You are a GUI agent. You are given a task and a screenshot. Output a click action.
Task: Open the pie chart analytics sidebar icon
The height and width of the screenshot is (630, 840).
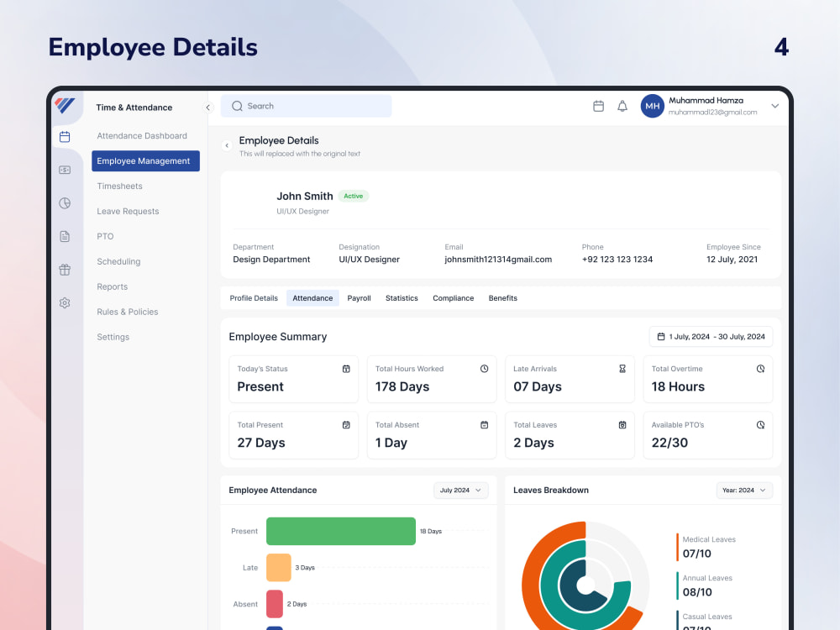click(65, 203)
